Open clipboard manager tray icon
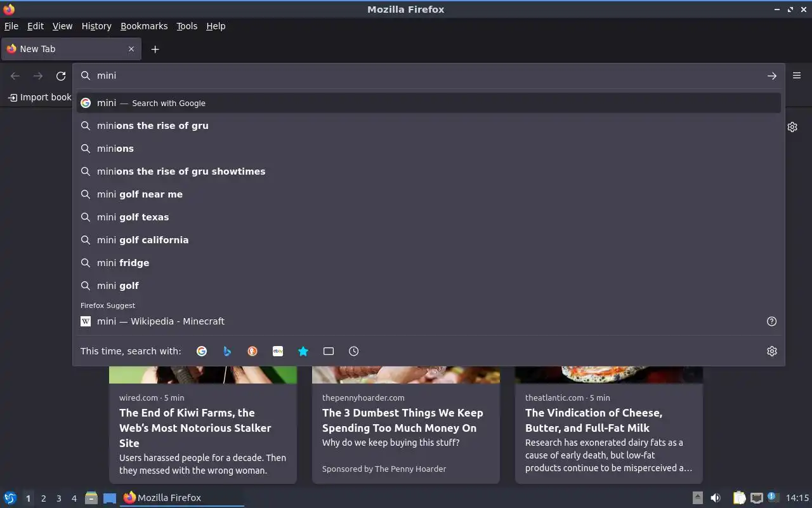This screenshot has width=812, height=508. click(x=739, y=498)
